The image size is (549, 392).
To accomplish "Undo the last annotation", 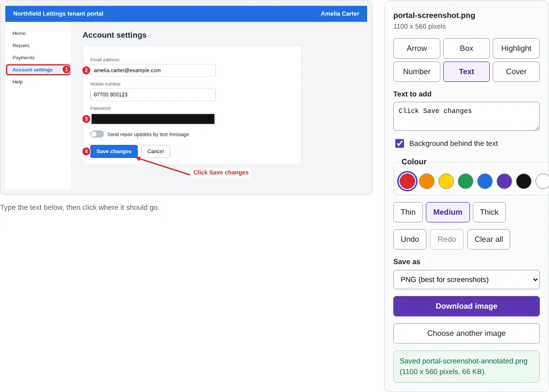I will click(x=409, y=239).
